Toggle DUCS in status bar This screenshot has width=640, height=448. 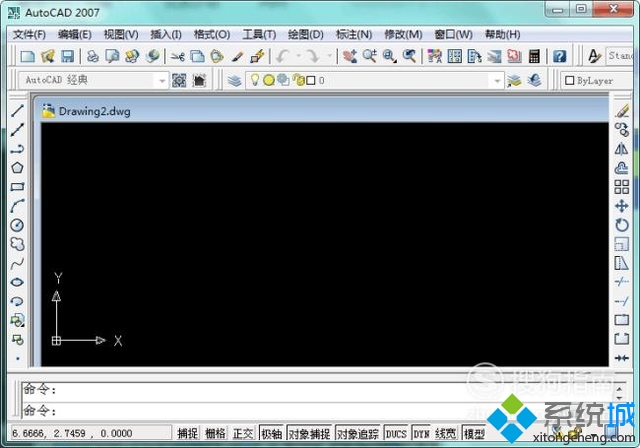point(396,433)
